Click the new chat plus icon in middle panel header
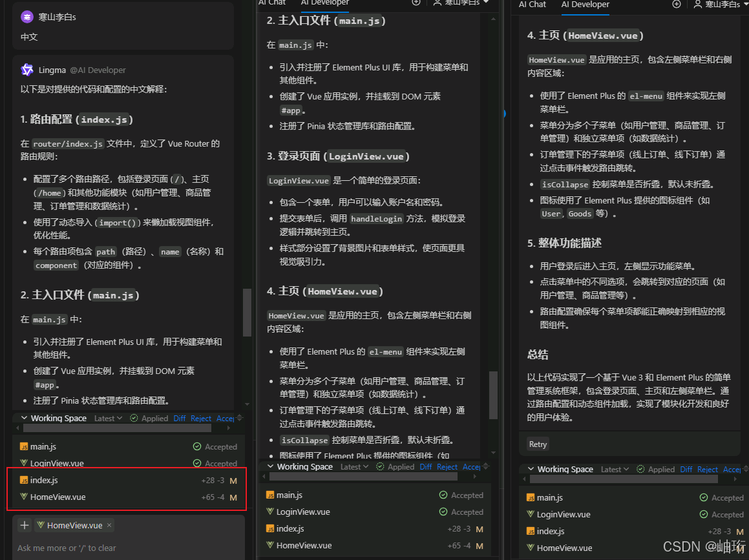This screenshot has height=560, width=749. (416, 3)
